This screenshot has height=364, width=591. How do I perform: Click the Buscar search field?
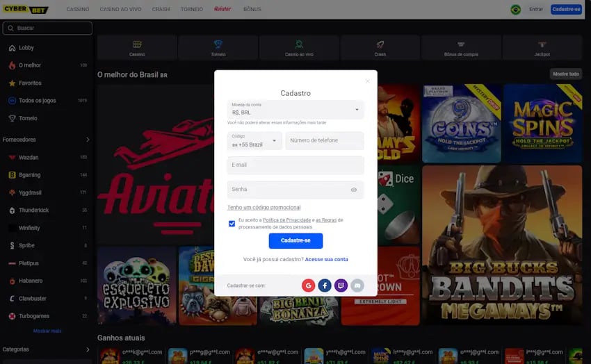(x=47, y=28)
